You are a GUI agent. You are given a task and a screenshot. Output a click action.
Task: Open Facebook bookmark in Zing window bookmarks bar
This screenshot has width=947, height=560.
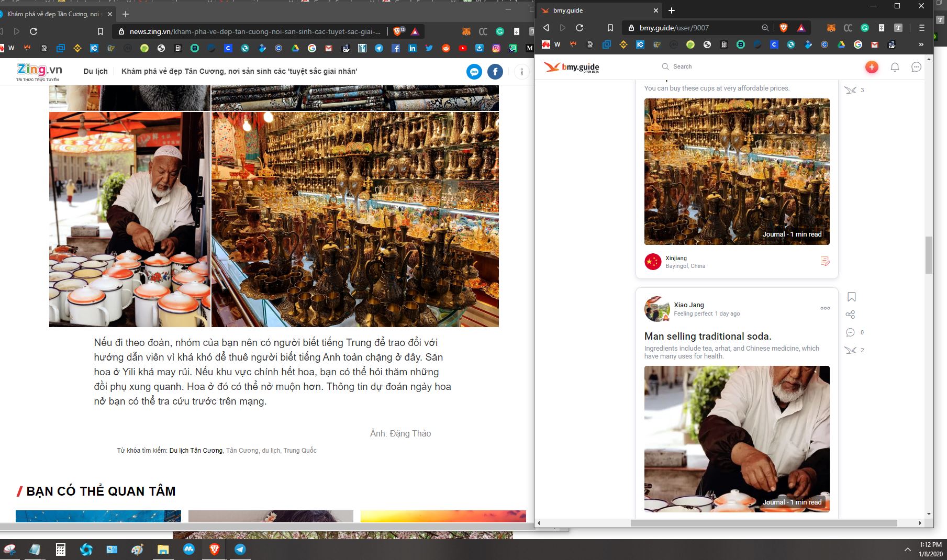click(x=396, y=48)
